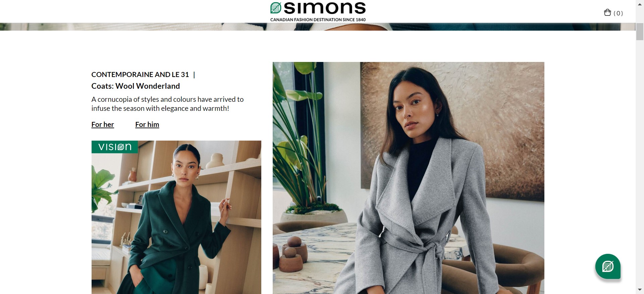Open the For her coats link
The width and height of the screenshot is (644, 294).
103,125
